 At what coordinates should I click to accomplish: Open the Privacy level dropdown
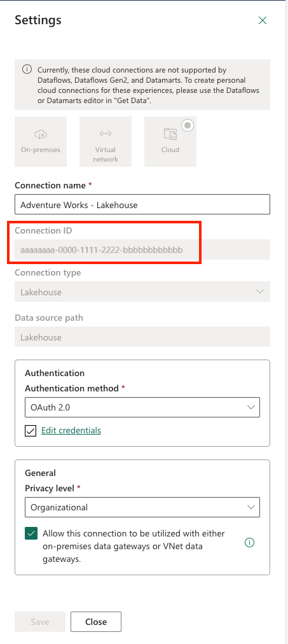coord(142,507)
